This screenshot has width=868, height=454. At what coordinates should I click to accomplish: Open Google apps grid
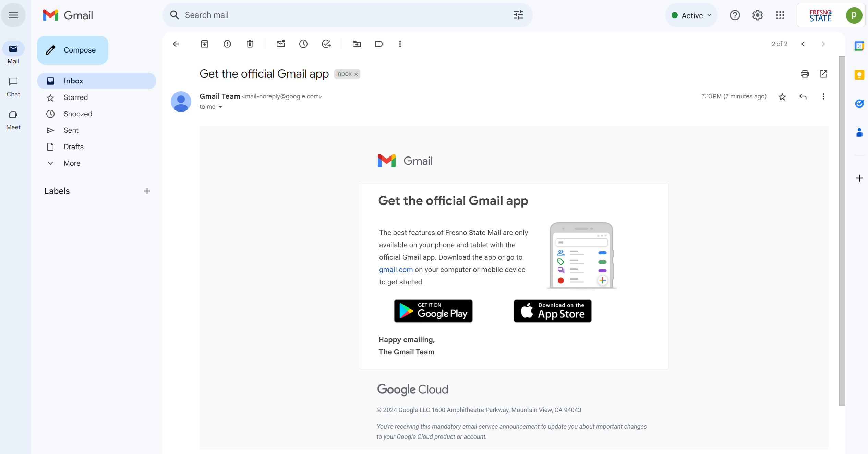[780, 15]
